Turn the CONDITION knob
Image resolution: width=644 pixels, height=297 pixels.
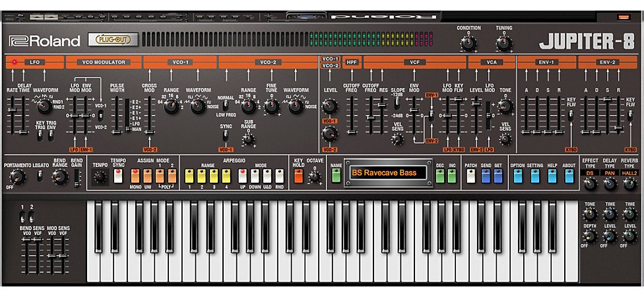pyautogui.click(x=468, y=42)
